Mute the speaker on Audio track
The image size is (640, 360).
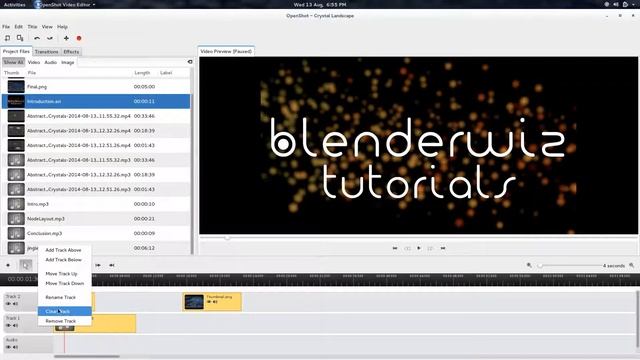16,347
